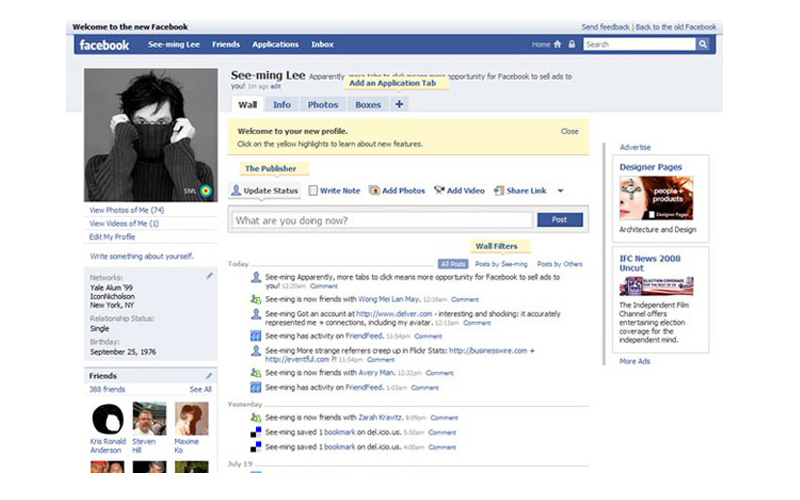Image resolution: width=800 pixels, height=500 pixels.
Task: Click friend icon beside Avery Man story
Action: [256, 372]
